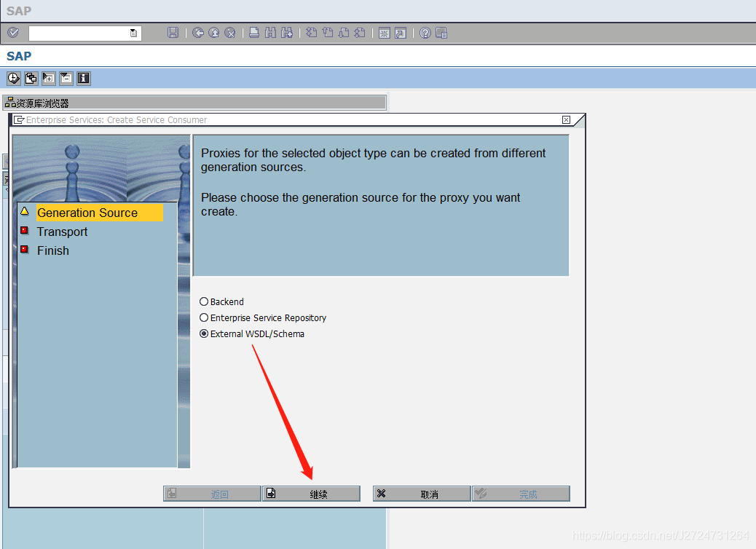Click the Enter checkmark icon in toolbar

(x=14, y=33)
